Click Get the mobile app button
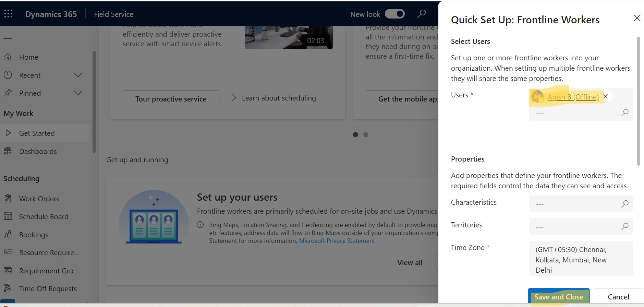The height and width of the screenshot is (307, 644). [402, 99]
